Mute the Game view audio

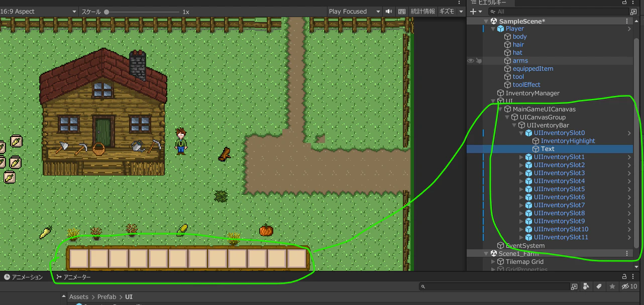click(389, 11)
